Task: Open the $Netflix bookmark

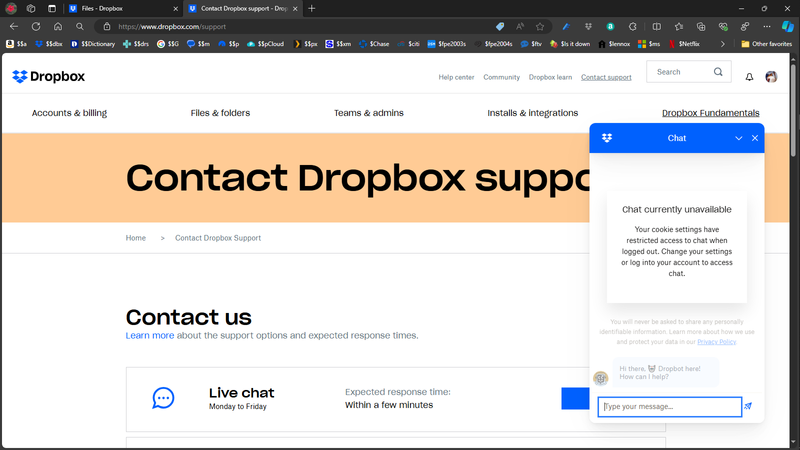Action: (684, 44)
